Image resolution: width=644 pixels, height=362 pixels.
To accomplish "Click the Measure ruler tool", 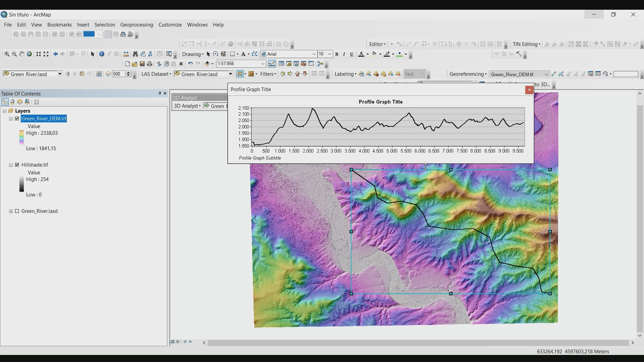I will point(126,54).
